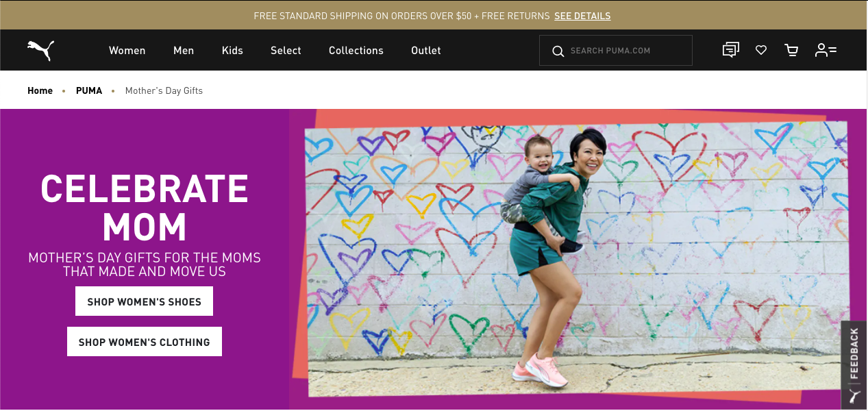Click the PUMA cat logo
The height and width of the screenshot is (411, 868).
click(x=40, y=50)
